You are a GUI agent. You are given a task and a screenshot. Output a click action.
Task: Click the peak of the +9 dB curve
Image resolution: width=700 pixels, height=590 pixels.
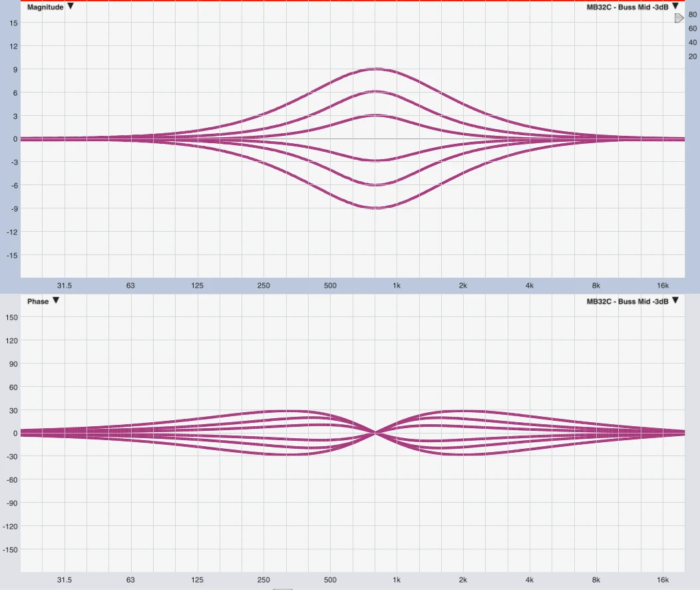tap(377, 69)
